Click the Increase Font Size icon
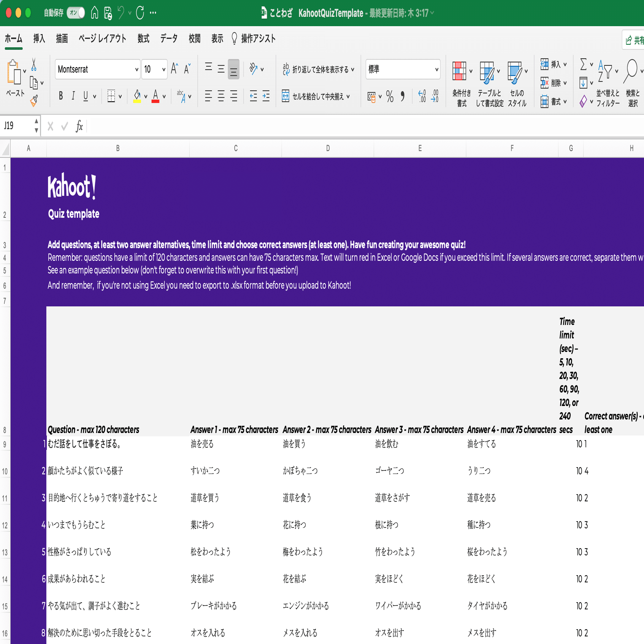The height and width of the screenshot is (644, 644). coord(174,69)
